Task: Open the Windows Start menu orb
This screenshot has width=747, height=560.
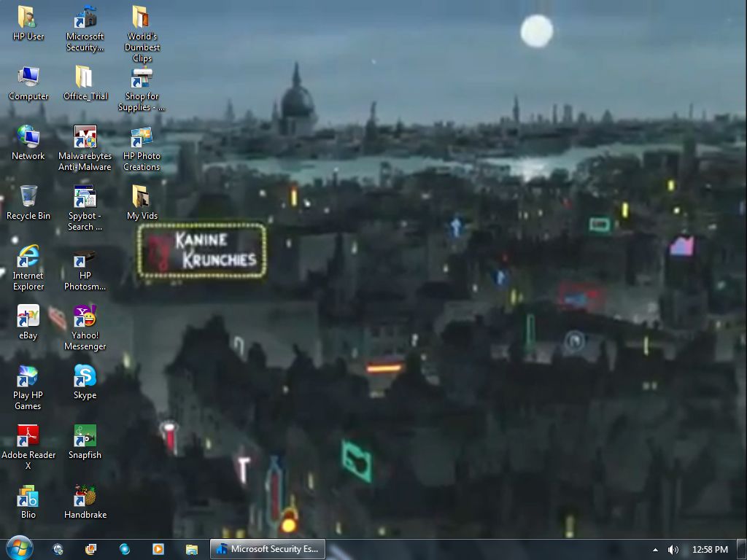Action: tap(20, 548)
